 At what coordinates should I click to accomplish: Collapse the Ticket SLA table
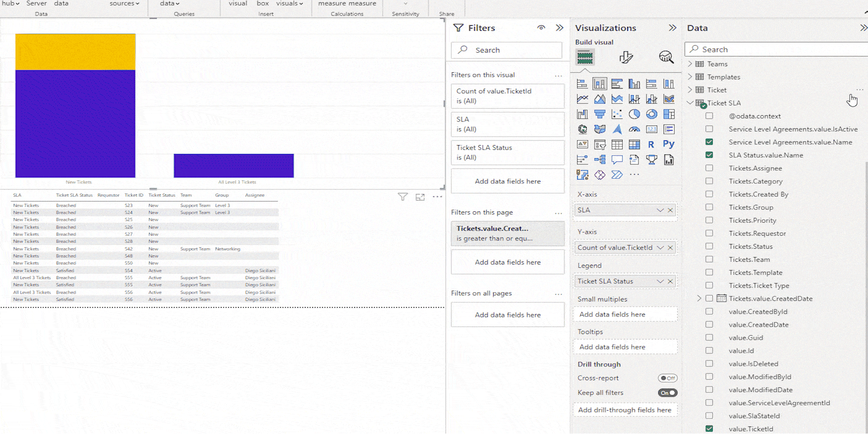coord(690,103)
